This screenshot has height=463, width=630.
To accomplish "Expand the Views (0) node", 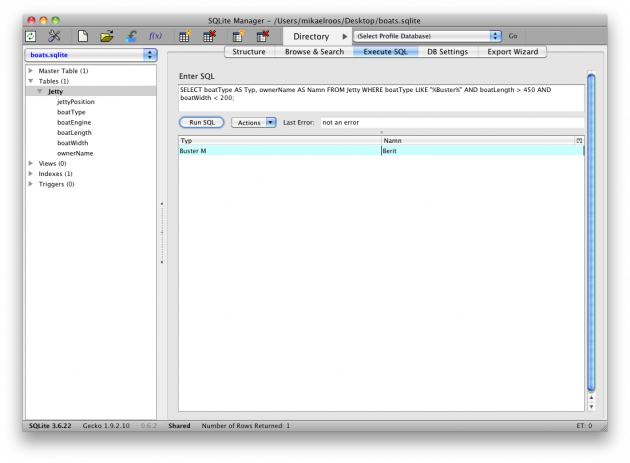I will (31, 163).
